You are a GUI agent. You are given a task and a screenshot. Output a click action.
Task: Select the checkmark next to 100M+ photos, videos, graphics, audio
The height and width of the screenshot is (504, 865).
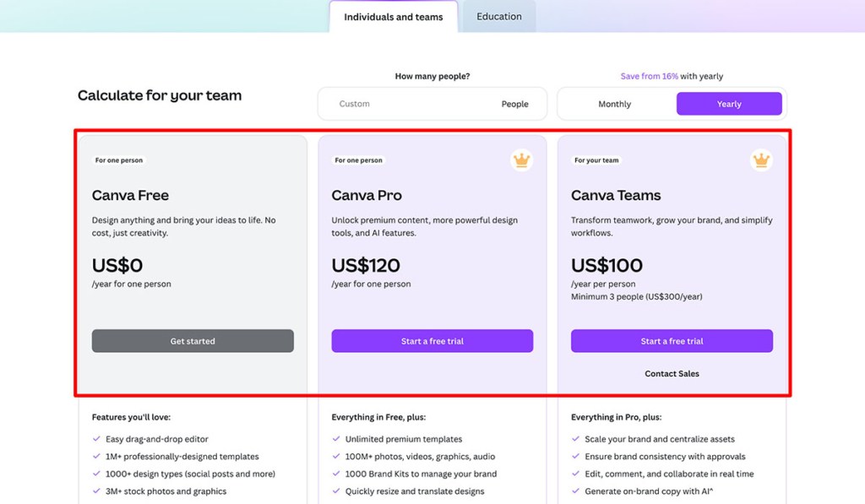pos(335,457)
